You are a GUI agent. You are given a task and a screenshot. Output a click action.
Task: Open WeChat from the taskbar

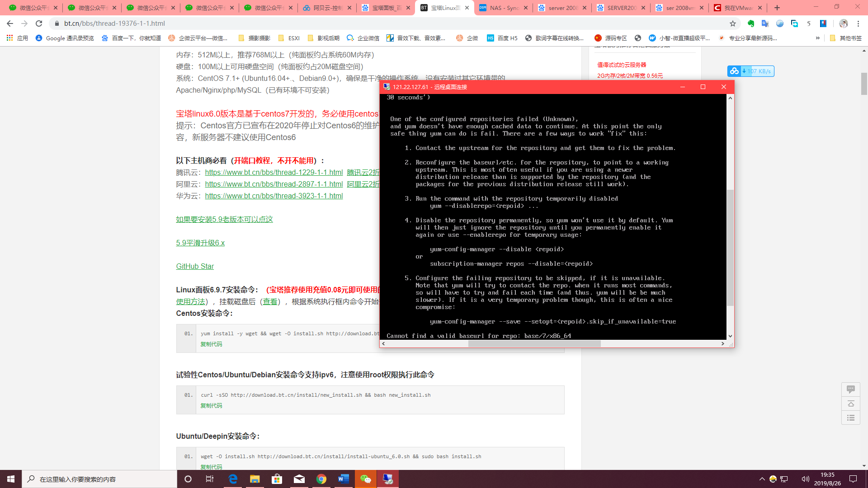tap(366, 479)
